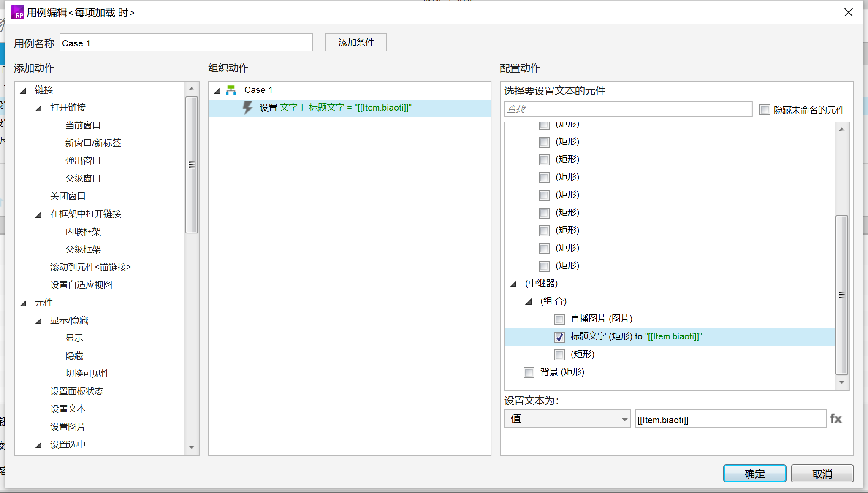This screenshot has height=493, width=868.
Task: Select the 新窗口/新标签 action
Action: pyautogui.click(x=93, y=143)
